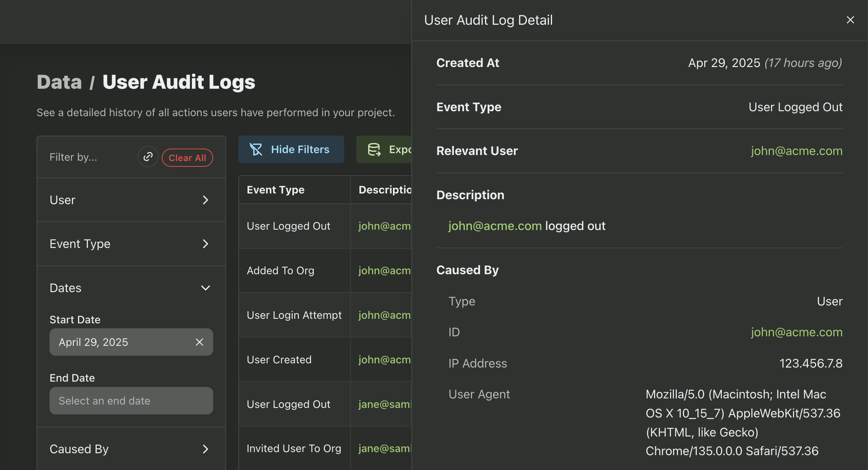Close the User Audit Log Detail panel

(850, 20)
